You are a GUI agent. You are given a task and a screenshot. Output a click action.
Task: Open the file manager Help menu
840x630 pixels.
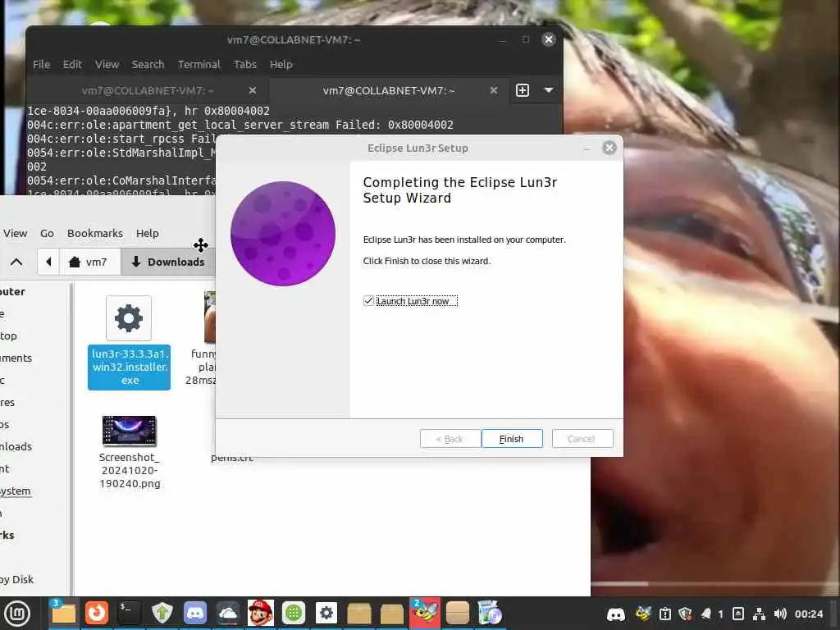click(148, 234)
